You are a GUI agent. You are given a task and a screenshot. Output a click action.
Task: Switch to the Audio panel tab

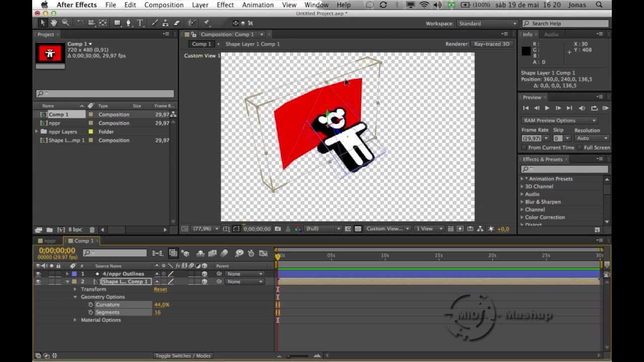click(551, 35)
